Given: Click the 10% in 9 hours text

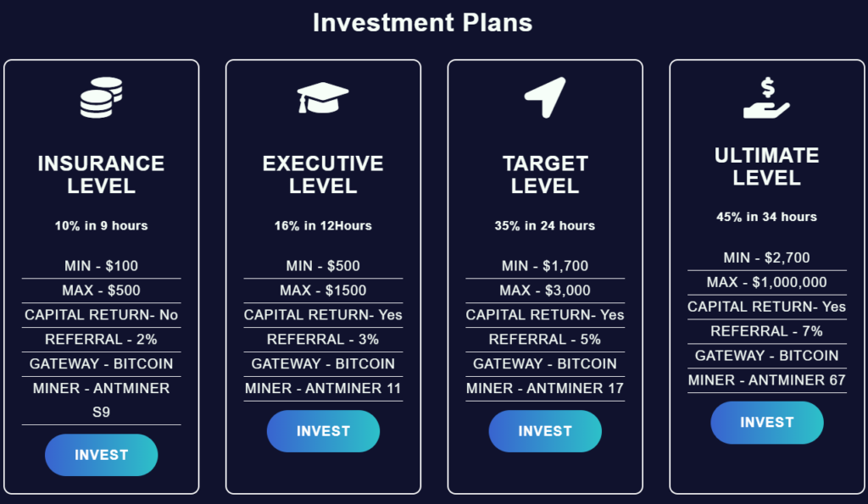Looking at the screenshot, I should click(x=101, y=225).
